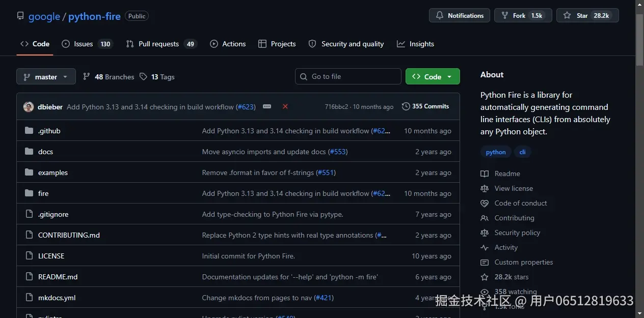Open commit hash 716bbc2
Viewport: 644px width, 318px height.
coord(336,107)
